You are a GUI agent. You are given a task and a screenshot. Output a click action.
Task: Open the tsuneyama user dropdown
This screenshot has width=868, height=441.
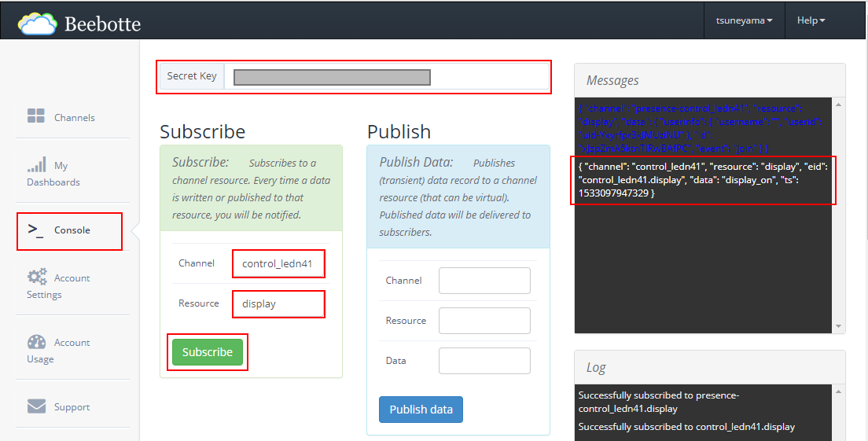pos(744,20)
